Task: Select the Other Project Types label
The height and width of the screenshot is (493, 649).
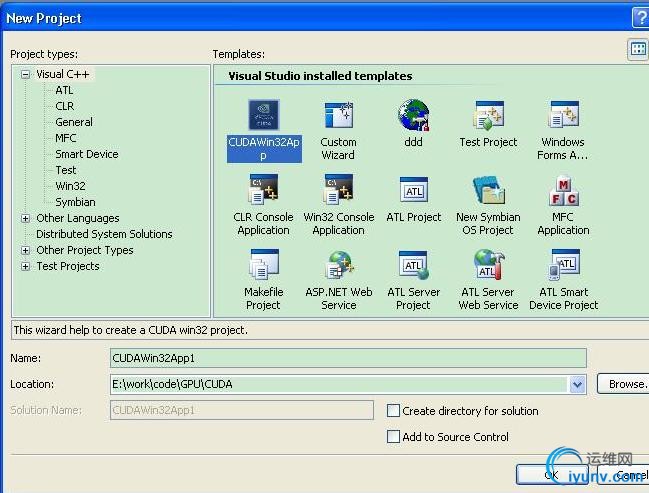Action: (x=85, y=250)
